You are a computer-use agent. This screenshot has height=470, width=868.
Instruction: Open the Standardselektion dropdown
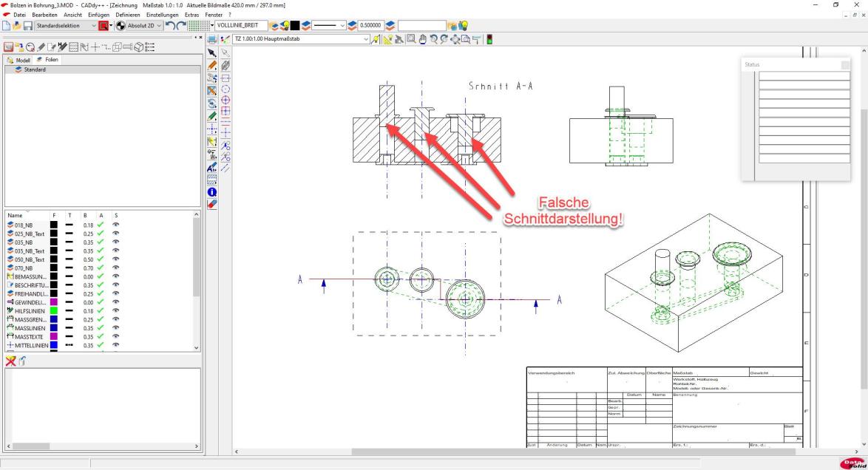tap(93, 27)
